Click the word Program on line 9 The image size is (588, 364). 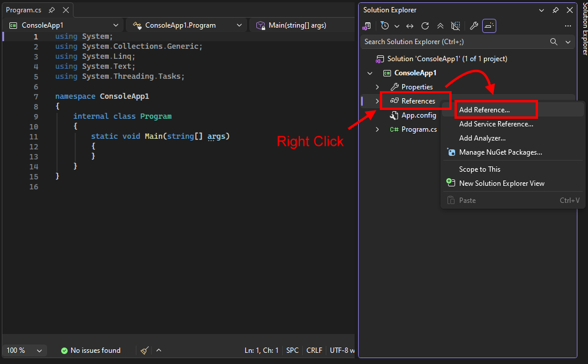156,116
